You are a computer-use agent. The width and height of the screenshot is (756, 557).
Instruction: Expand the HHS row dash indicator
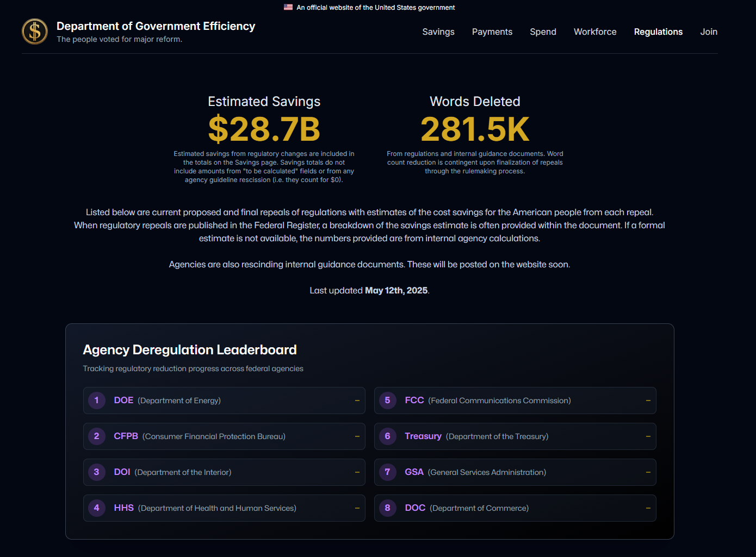(357, 508)
